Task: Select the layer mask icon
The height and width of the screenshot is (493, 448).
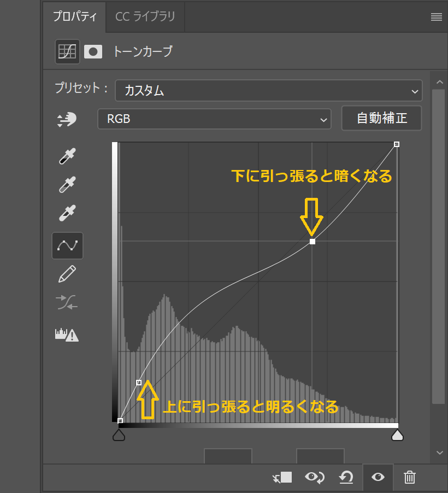Action: pyautogui.click(x=93, y=51)
